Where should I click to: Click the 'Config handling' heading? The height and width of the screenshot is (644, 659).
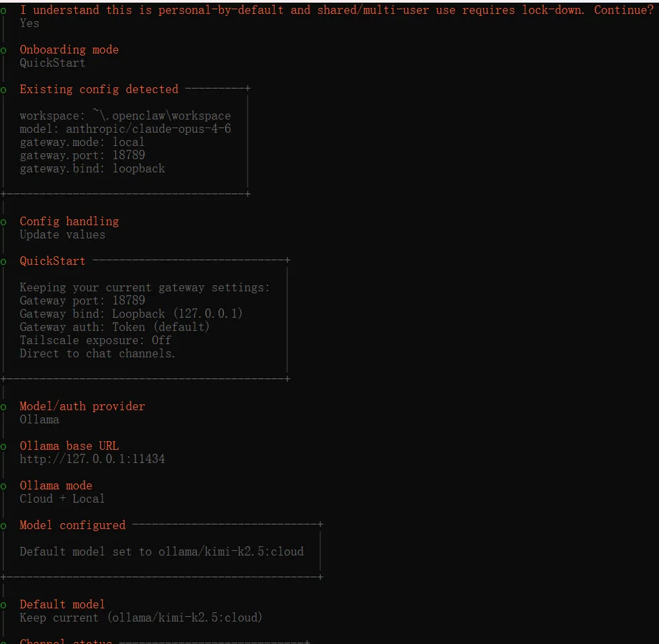click(69, 221)
